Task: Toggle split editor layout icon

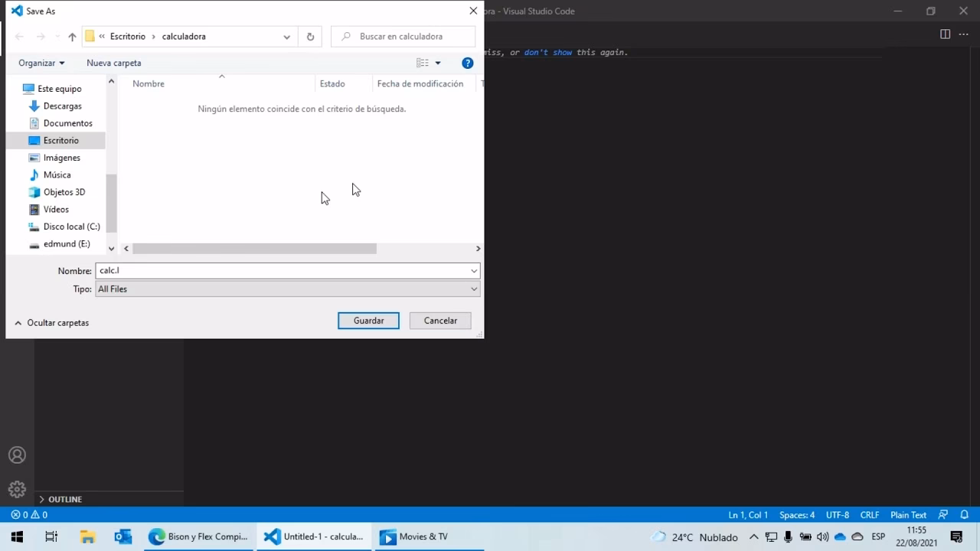Action: [945, 34]
